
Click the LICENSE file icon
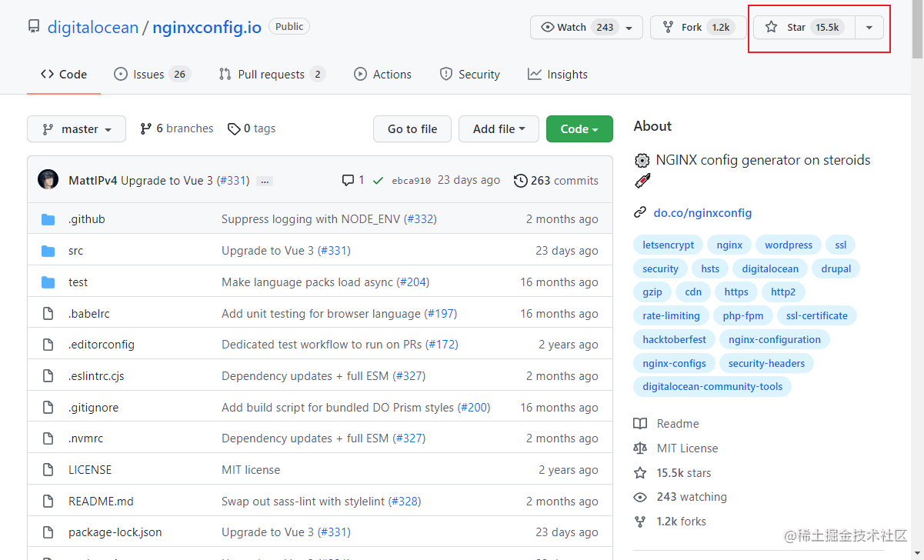click(48, 470)
